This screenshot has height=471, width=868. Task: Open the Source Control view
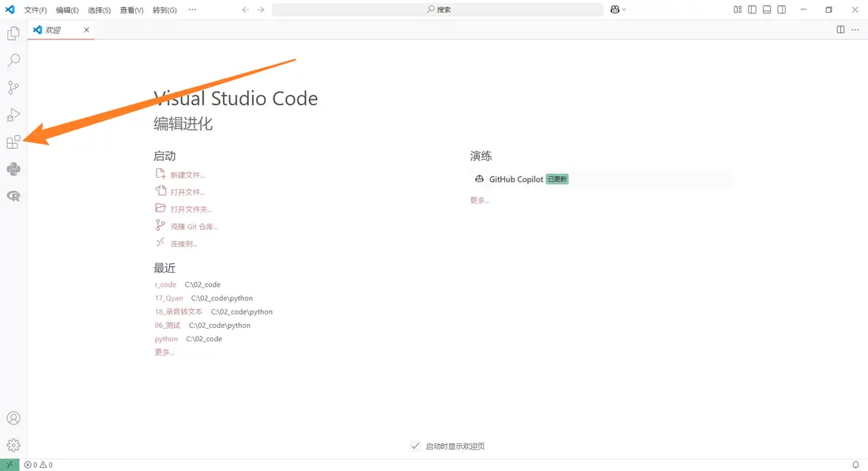[13, 88]
